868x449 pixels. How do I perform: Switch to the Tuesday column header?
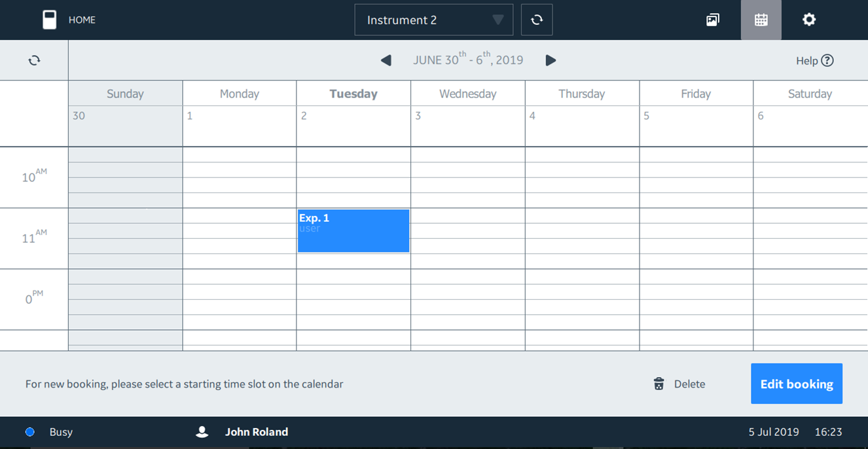tap(353, 93)
